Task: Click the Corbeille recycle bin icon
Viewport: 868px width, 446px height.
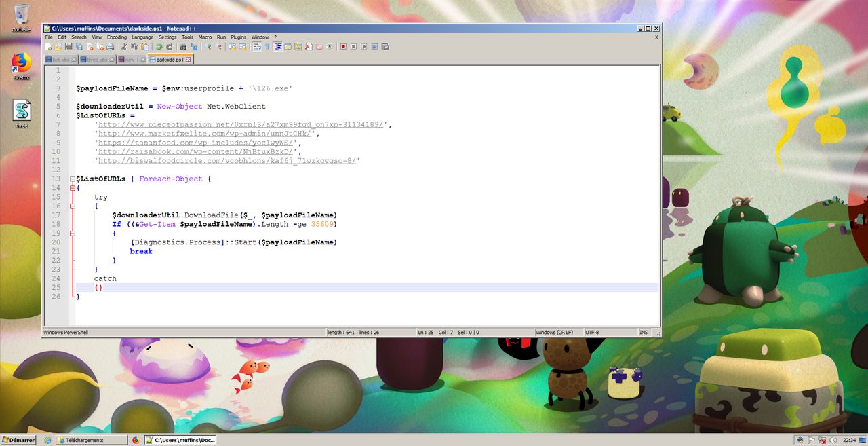Action: point(22,18)
